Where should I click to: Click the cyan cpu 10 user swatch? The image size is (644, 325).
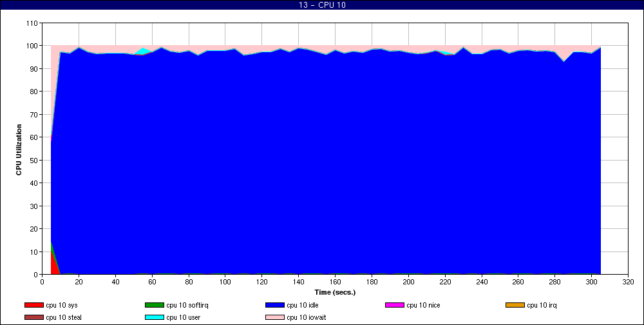point(155,318)
